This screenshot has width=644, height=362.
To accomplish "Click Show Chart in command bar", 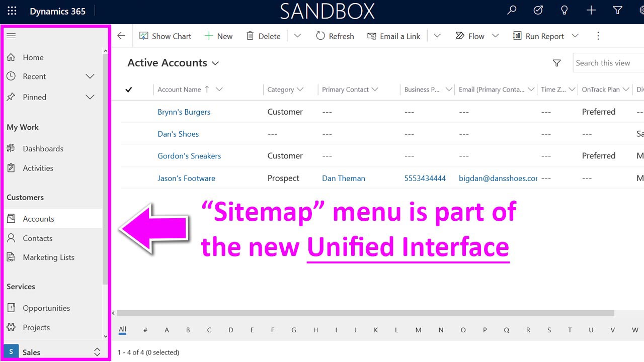I will pyautogui.click(x=165, y=36).
